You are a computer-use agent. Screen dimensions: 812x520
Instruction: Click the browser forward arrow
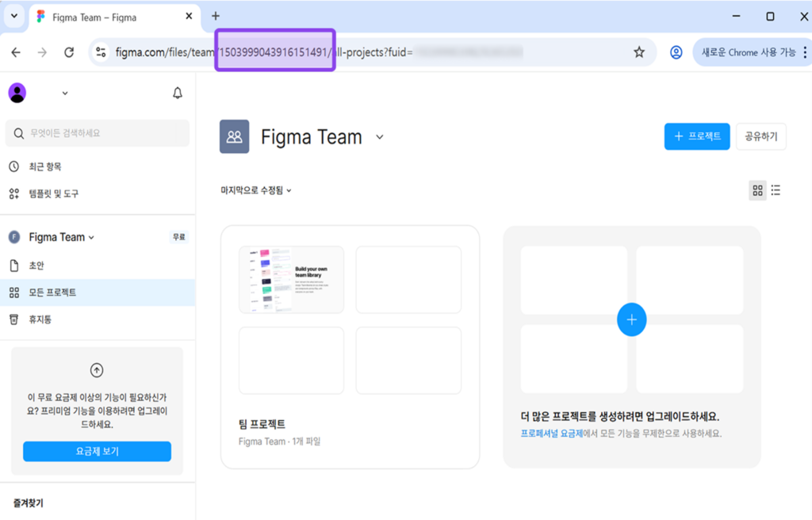pos(43,52)
